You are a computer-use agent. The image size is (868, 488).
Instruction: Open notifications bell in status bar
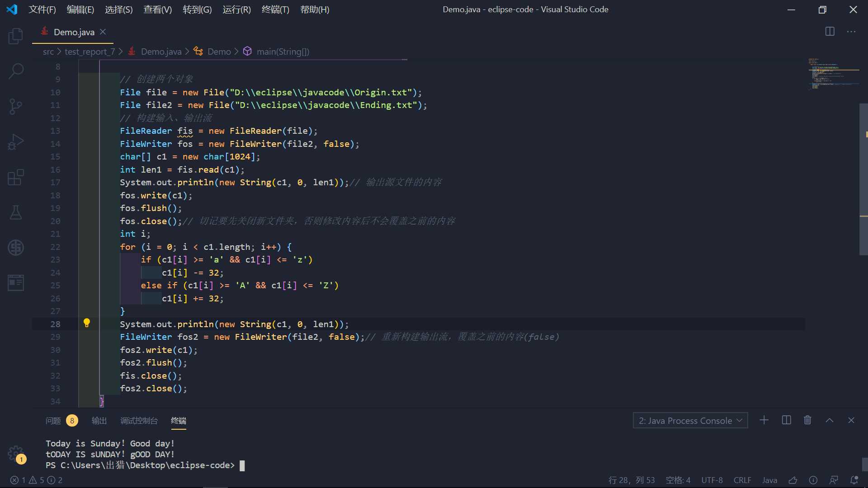(x=854, y=480)
